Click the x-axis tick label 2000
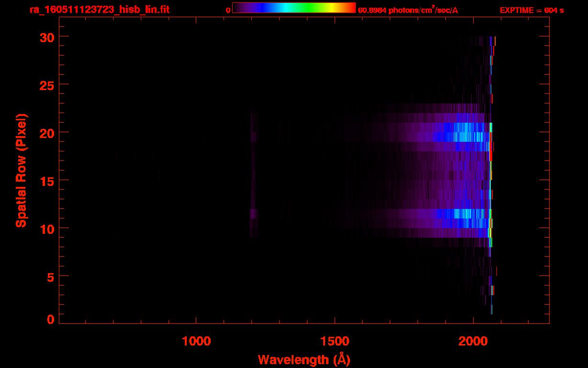 tap(473, 341)
